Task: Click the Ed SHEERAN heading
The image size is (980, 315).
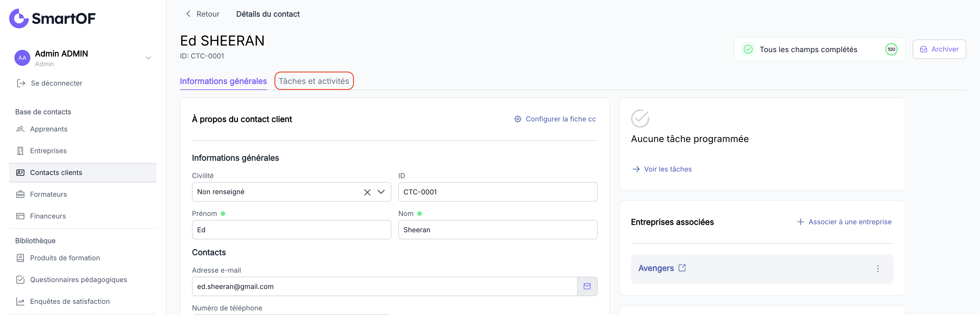Action: coord(222,41)
